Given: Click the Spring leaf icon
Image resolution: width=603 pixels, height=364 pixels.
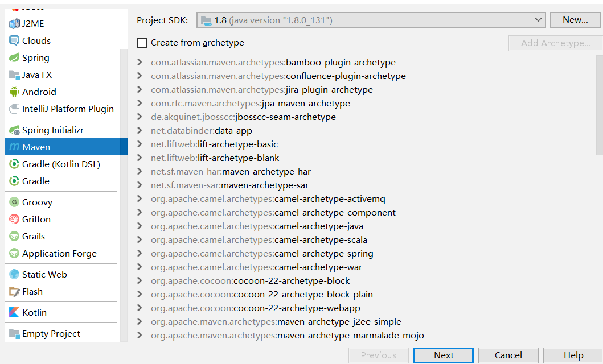Looking at the screenshot, I should point(14,57).
